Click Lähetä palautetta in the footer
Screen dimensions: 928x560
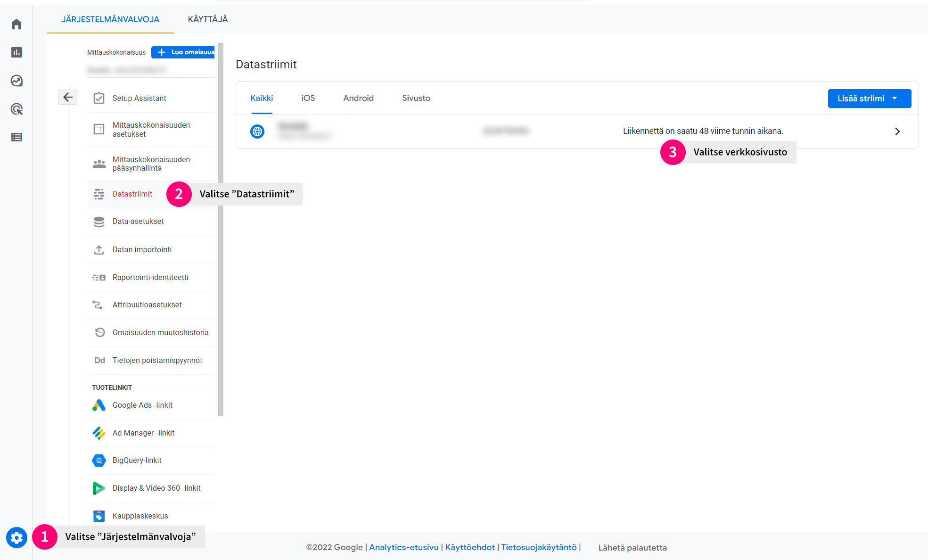[x=632, y=548]
